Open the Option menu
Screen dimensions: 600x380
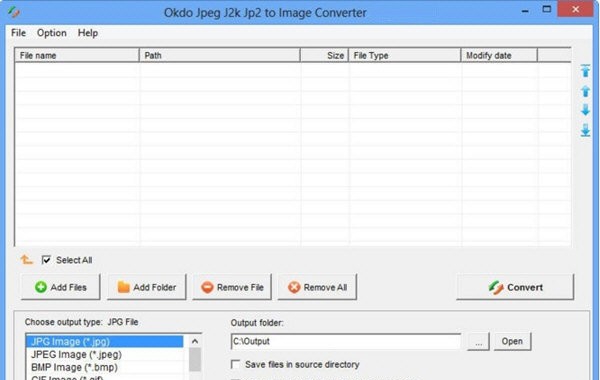[x=52, y=33]
